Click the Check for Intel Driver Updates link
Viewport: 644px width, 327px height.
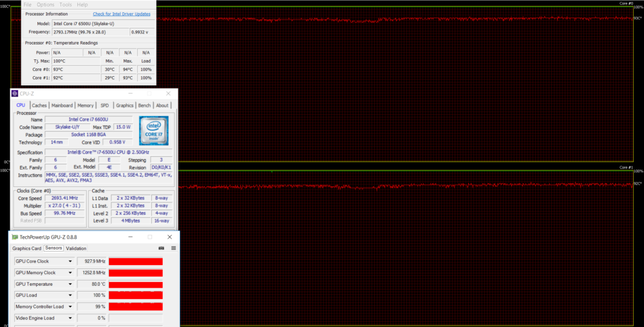122,14
